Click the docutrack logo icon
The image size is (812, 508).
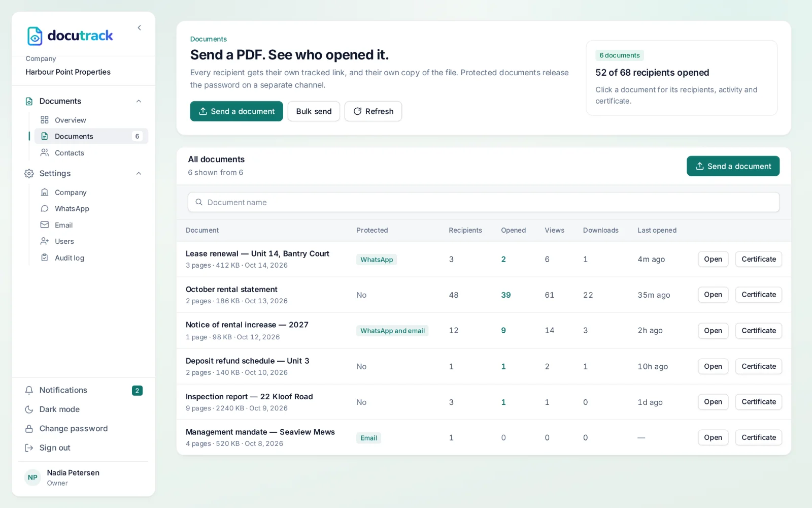(35, 36)
